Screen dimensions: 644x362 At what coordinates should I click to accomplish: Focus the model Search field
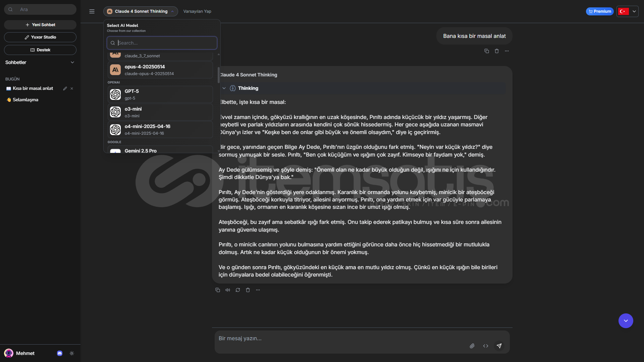pyautogui.click(x=162, y=43)
